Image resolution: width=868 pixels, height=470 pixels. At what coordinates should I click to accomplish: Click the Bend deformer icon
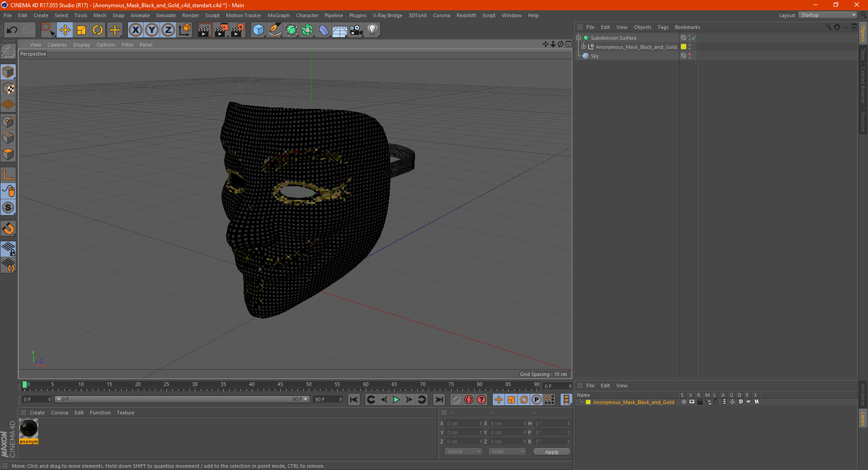tap(324, 30)
